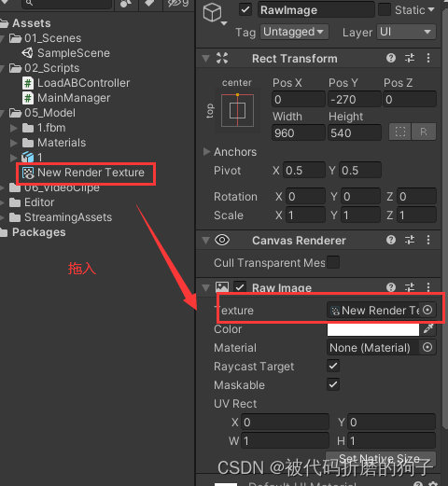This screenshot has width=448, height=486.
Task: Click the Rotation Z field
Action: point(416,197)
